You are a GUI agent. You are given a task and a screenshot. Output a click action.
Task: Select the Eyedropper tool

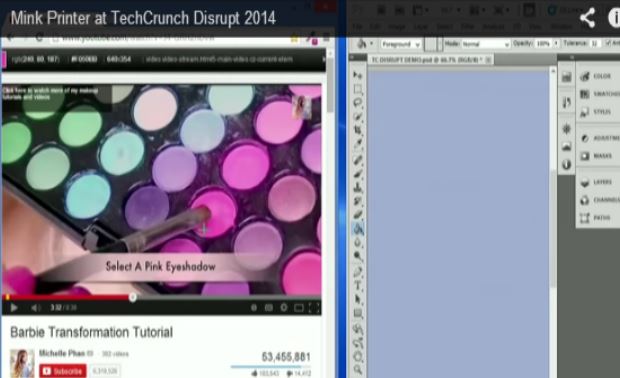click(357, 144)
